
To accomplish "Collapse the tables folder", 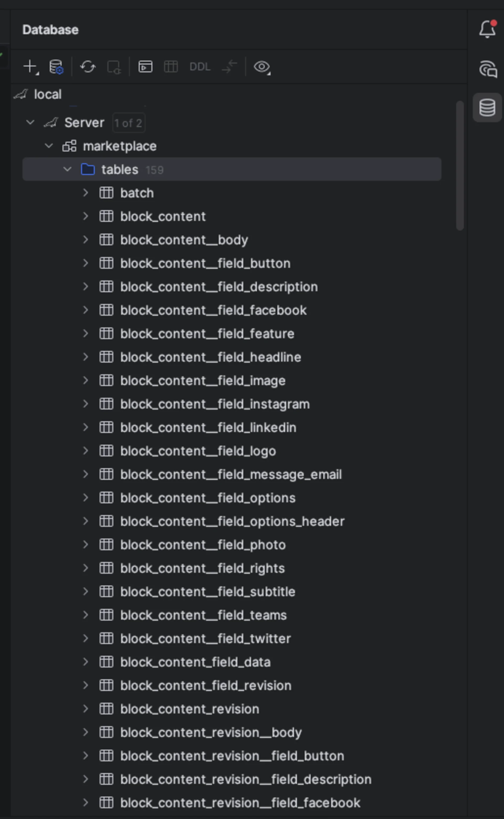I will tap(67, 169).
